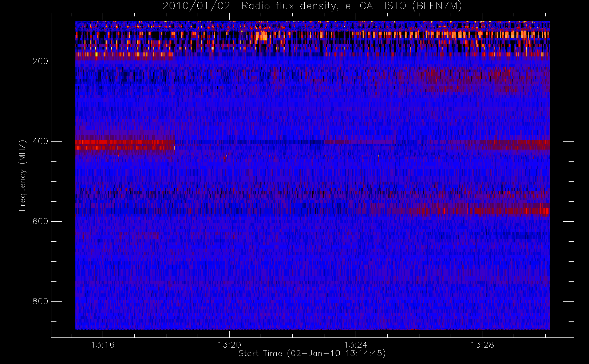Click the 13:20 time tick label

[x=229, y=345]
